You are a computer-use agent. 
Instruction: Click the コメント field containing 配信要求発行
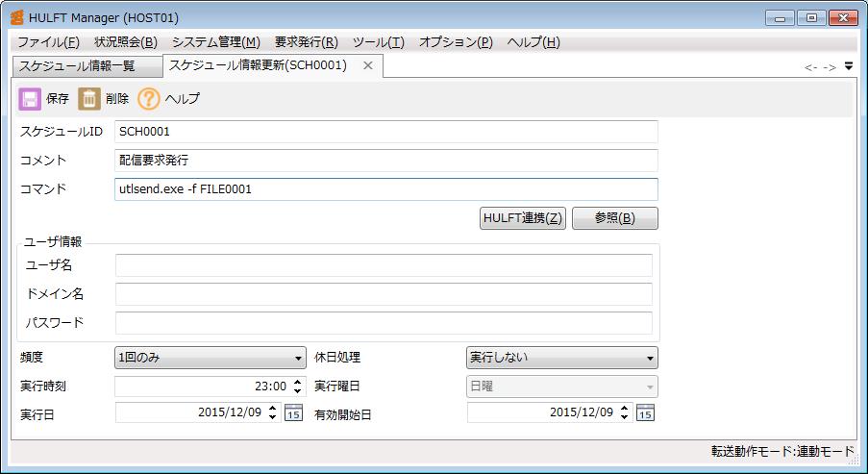click(386, 161)
